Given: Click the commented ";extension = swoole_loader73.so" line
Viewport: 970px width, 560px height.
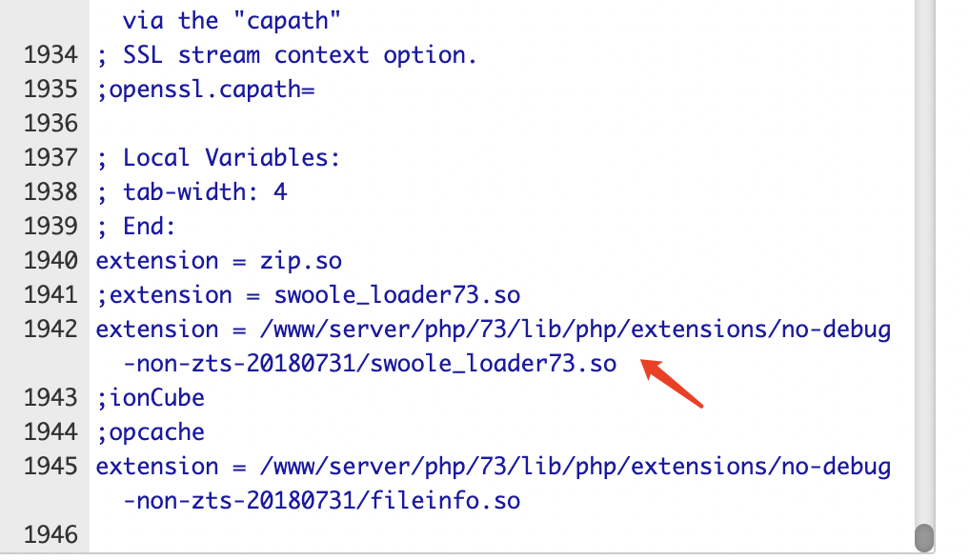Looking at the screenshot, I should pos(308,295).
